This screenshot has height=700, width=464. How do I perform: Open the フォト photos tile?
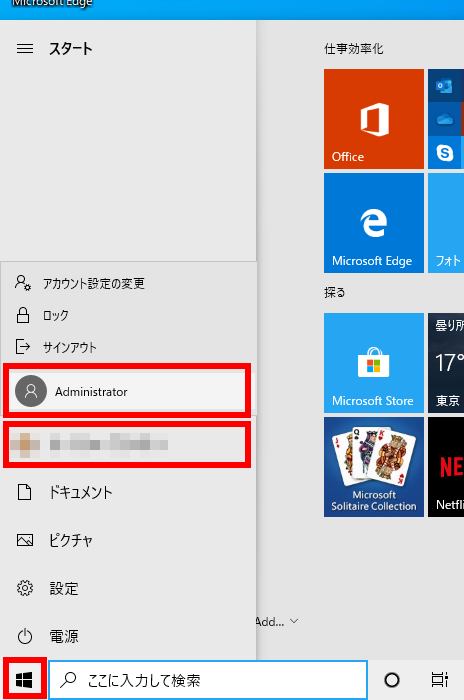point(446,223)
